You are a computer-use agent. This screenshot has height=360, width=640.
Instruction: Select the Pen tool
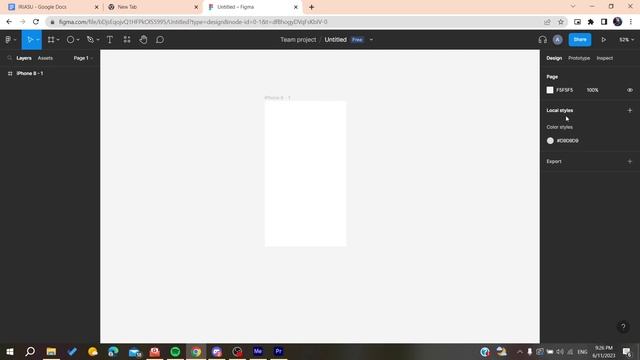(x=90, y=40)
